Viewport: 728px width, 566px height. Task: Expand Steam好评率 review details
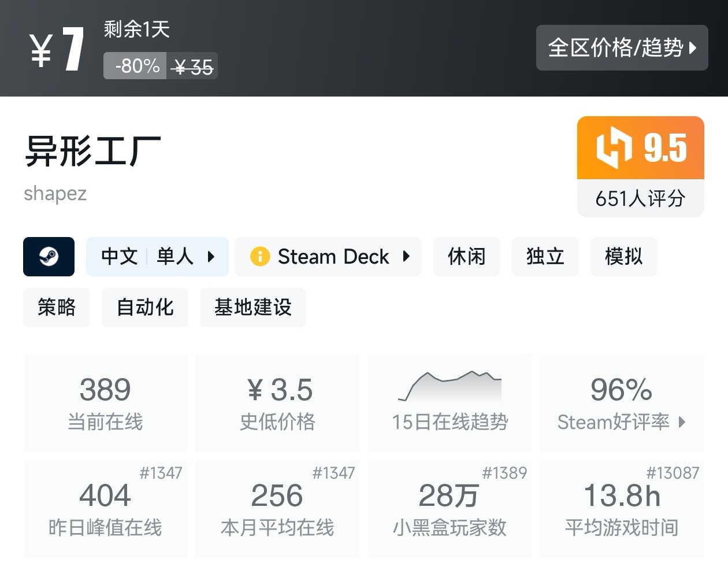coord(621,422)
